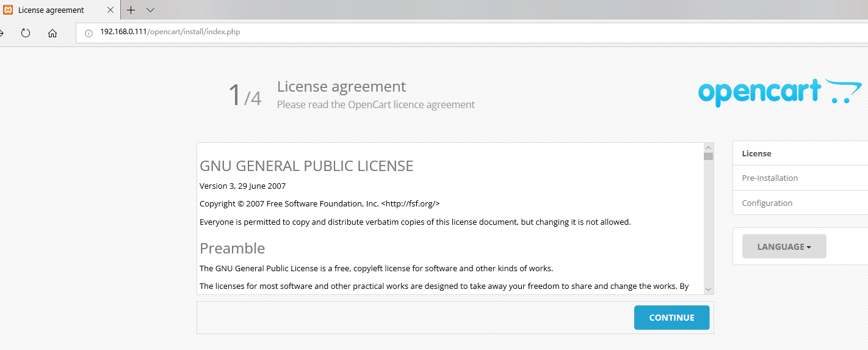Screen dimensions: 868x350
Task: Go to the browser home page icon
Action: click(52, 33)
